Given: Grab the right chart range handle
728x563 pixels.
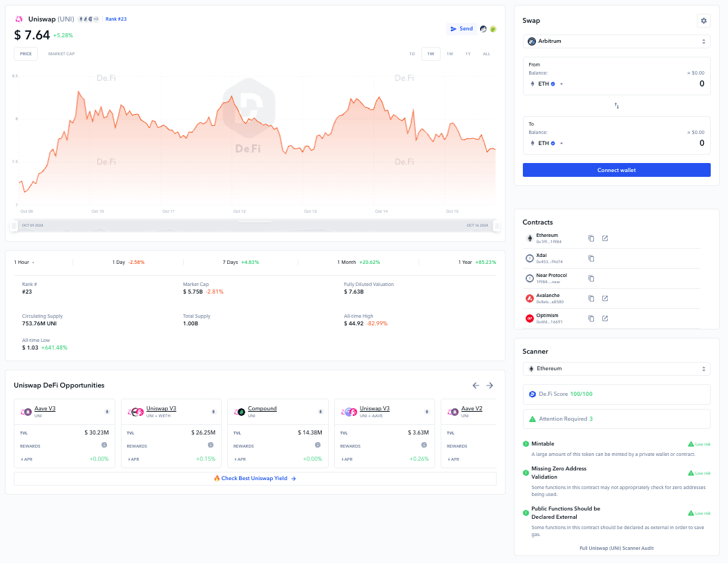Looking at the screenshot, I should tap(497, 226).
